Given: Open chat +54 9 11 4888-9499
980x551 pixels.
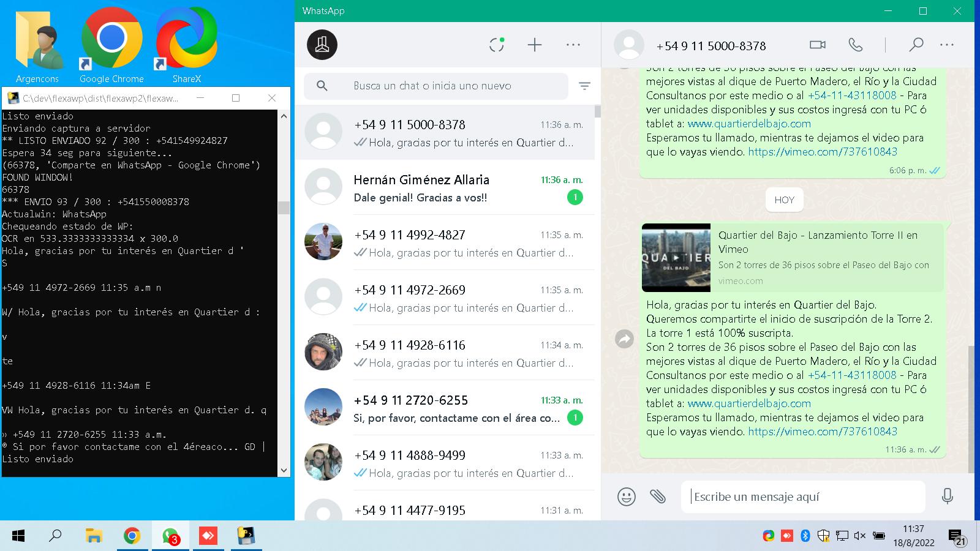Looking at the screenshot, I should click(x=445, y=463).
